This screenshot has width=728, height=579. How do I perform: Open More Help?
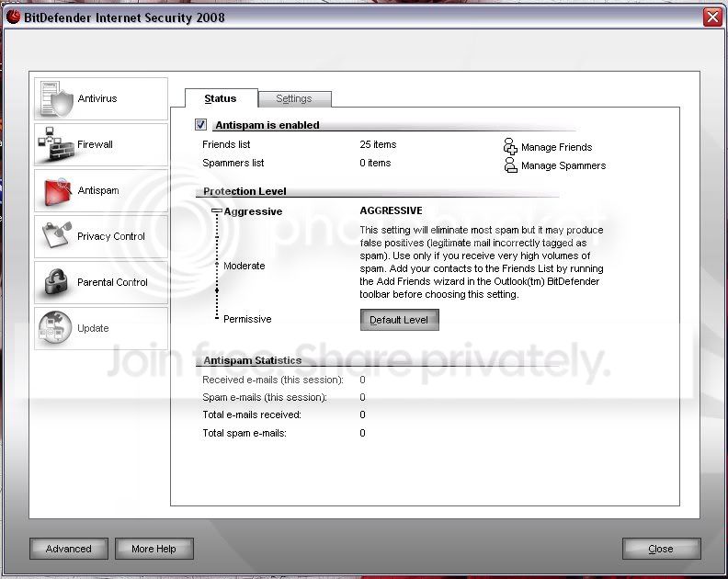point(154,549)
